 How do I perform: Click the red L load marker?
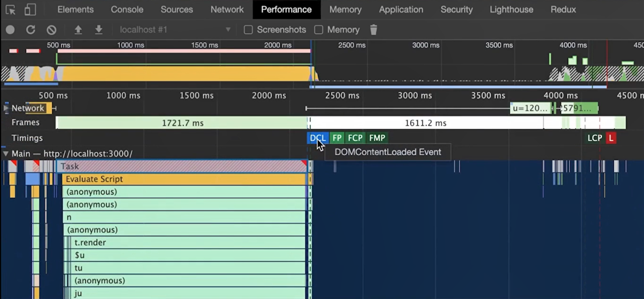(x=611, y=138)
